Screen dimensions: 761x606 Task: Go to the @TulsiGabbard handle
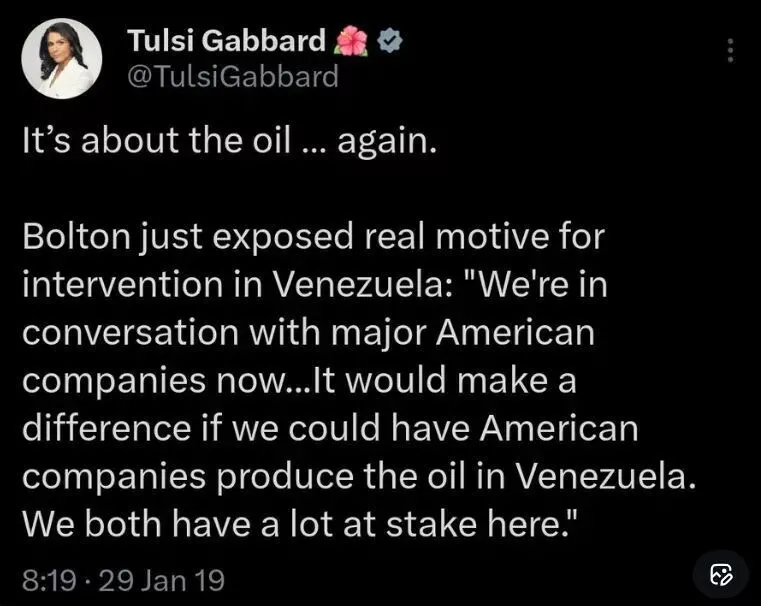click(x=233, y=76)
